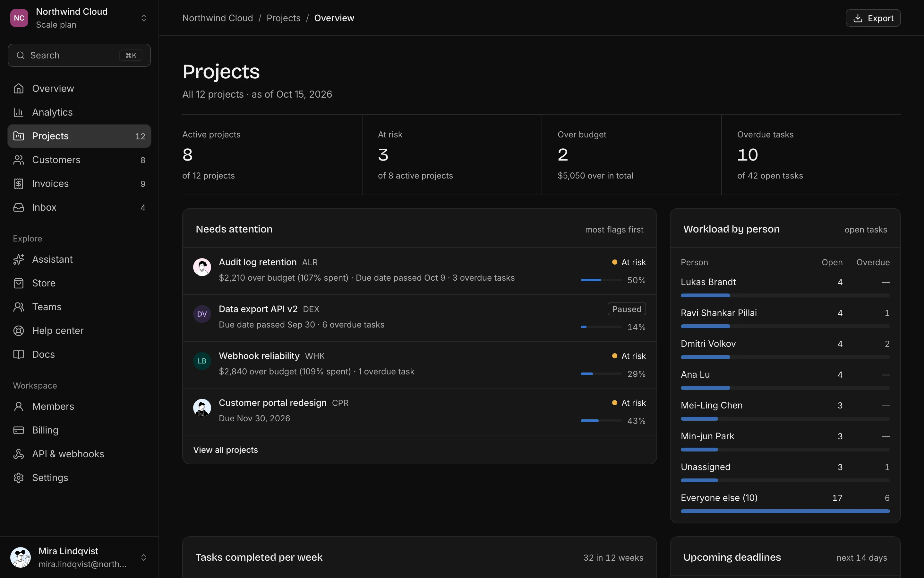The height and width of the screenshot is (578, 924).
Task: Open the Projects item in sidebar
Action: 79,136
